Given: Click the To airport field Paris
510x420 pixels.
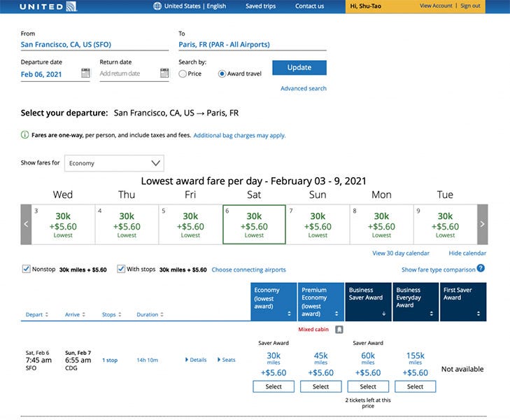Looking at the screenshot, I should point(253,45).
